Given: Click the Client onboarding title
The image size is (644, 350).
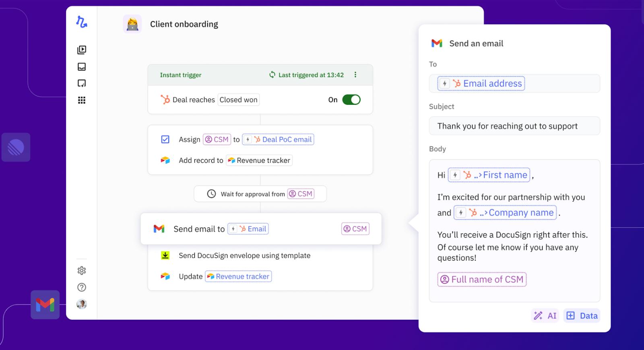Looking at the screenshot, I should click(x=184, y=24).
